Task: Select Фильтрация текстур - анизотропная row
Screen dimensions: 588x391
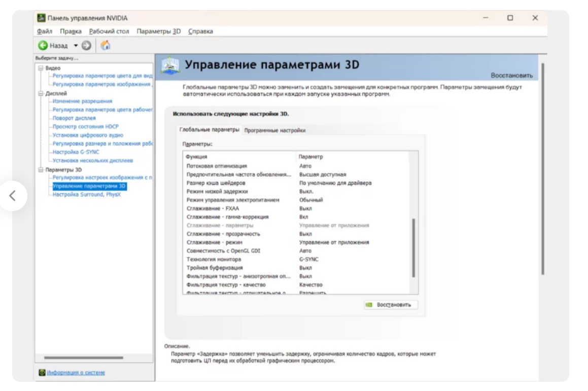Action: pos(297,276)
